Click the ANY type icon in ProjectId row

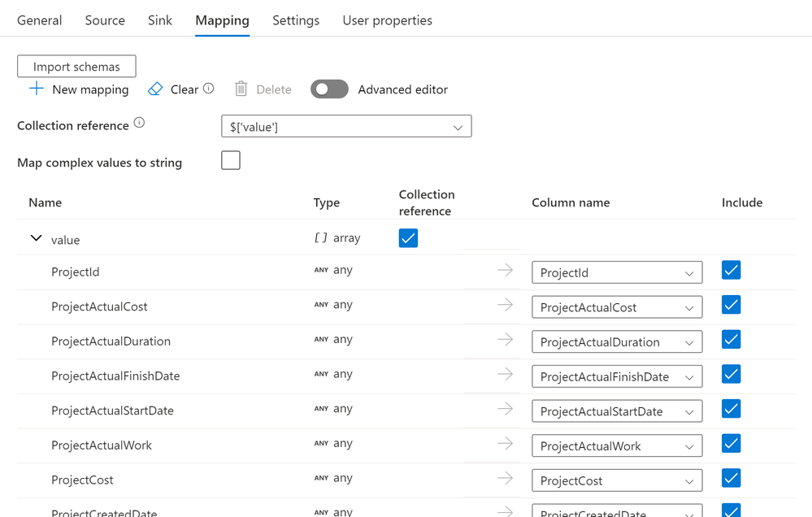pos(321,270)
